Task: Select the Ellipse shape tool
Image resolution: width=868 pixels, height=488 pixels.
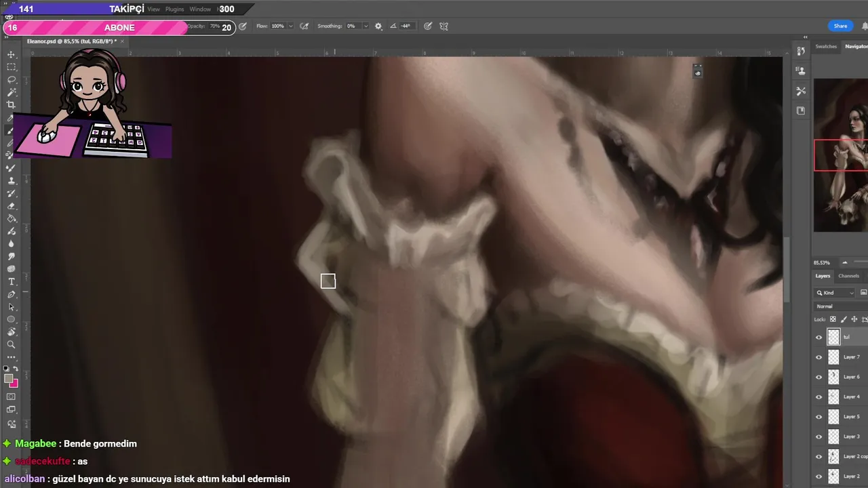Action: (11, 319)
